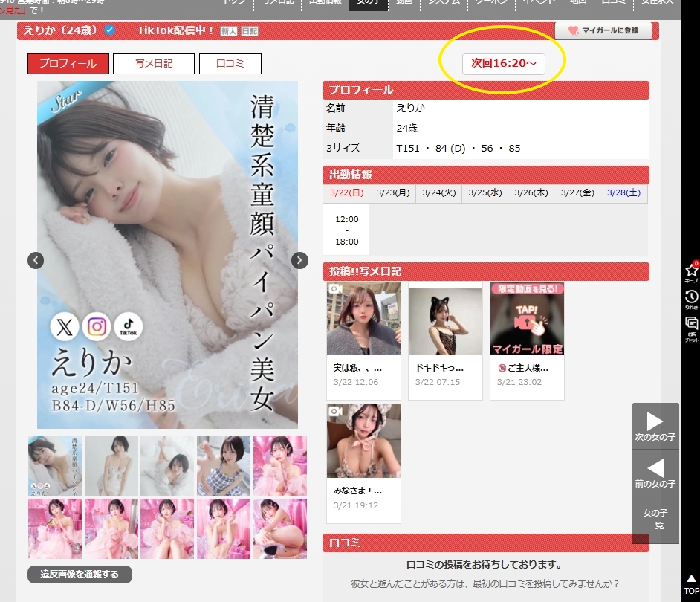Select schedule date 3/22(日)
Screen dimensions: 700x602
click(x=346, y=193)
